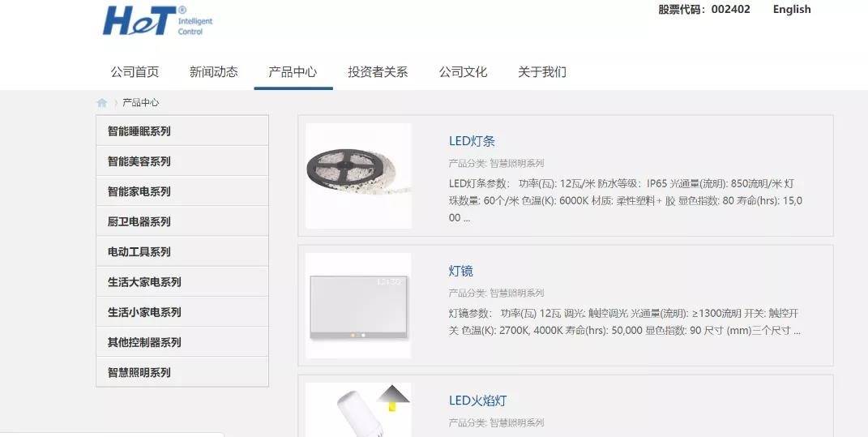
Task: Select 电动工具系列 category in sidebar
Action: [x=182, y=251]
